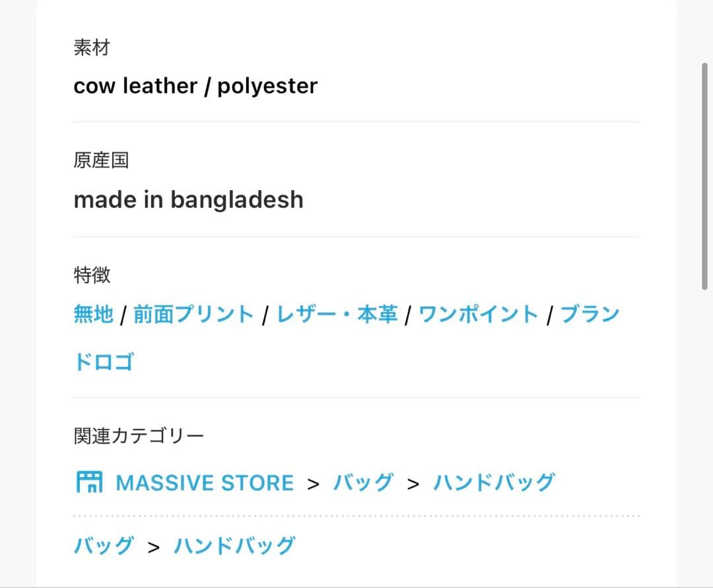
Task: Click the arrow in the bottom breadcrumb row
Action: (x=154, y=547)
